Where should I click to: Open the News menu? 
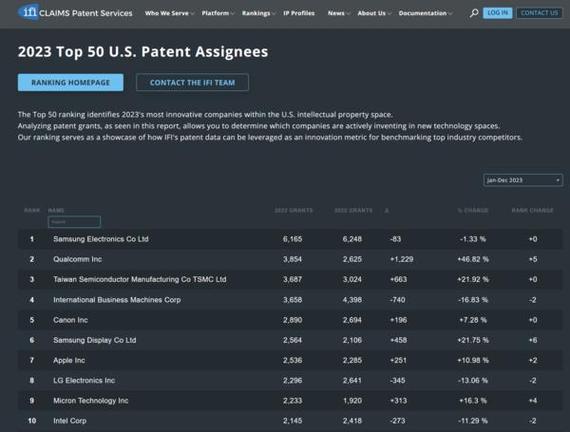coord(338,13)
